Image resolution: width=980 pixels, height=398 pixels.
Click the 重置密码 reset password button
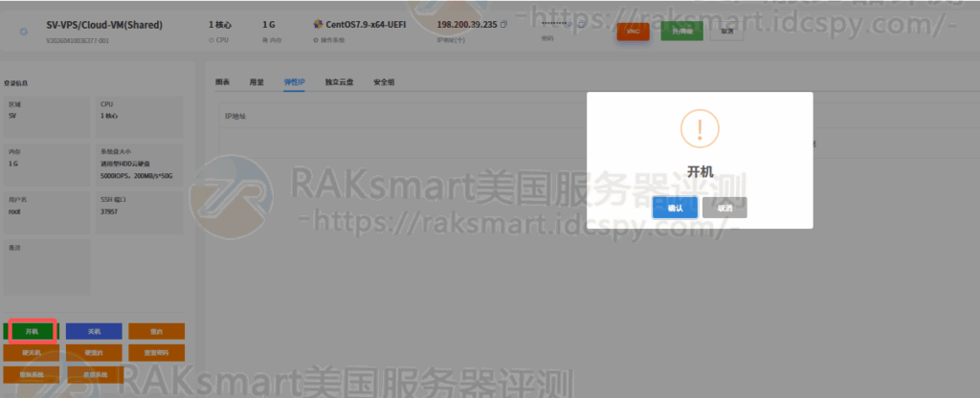pos(157,352)
